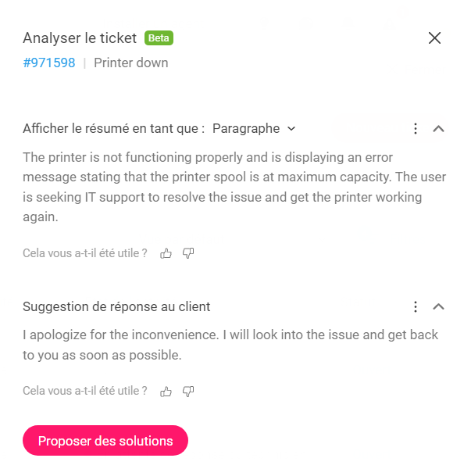The width and height of the screenshot is (471, 476).
Task: Click the Proposer des solutions button
Action: click(x=105, y=441)
